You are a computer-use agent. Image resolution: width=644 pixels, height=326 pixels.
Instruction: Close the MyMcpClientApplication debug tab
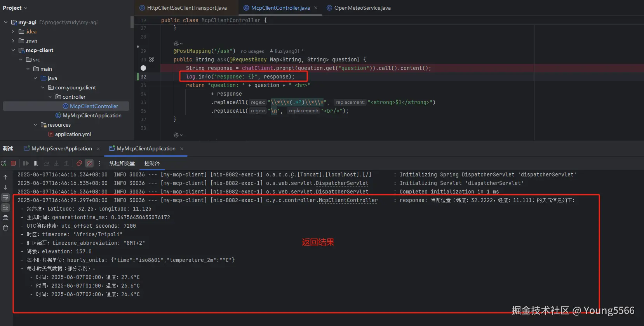pos(182,149)
